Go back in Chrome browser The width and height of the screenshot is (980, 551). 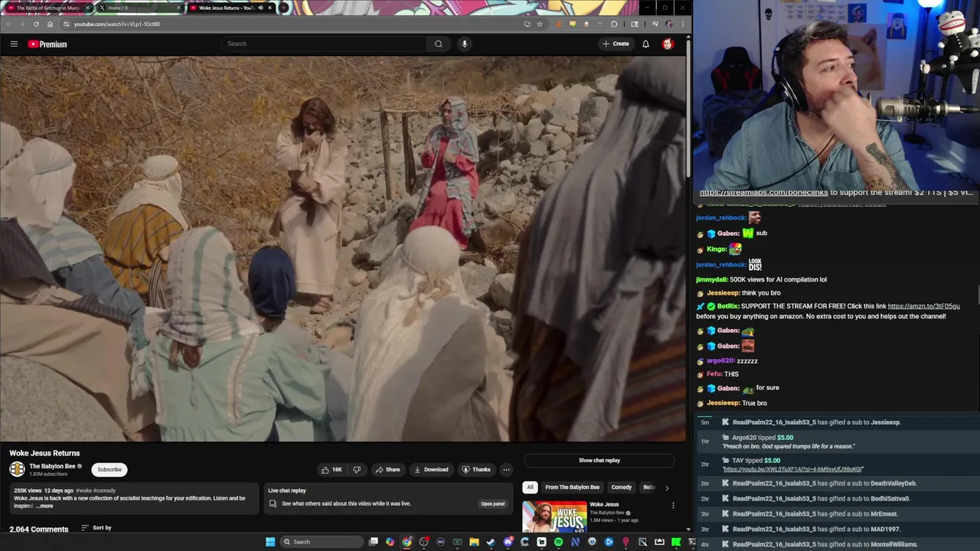tap(9, 24)
